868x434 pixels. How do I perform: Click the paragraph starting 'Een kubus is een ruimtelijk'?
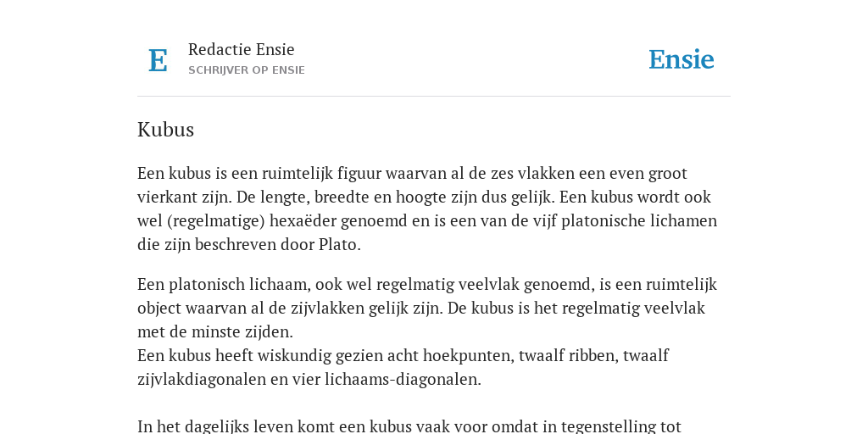[427, 209]
